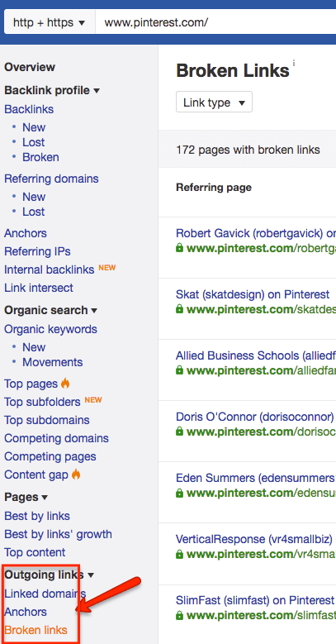This screenshot has height=644, width=336.
Task: Open Referring domains in the sidebar
Action: click(x=51, y=179)
